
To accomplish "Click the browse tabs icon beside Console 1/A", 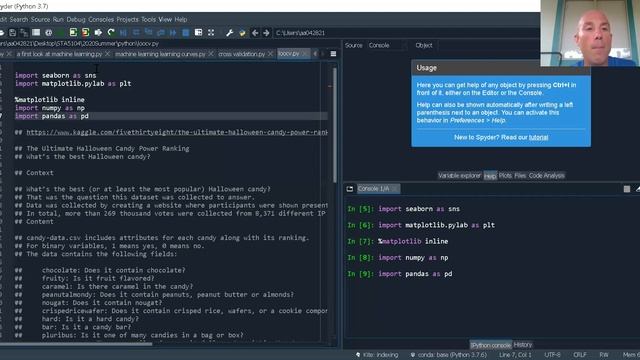I will point(350,189).
